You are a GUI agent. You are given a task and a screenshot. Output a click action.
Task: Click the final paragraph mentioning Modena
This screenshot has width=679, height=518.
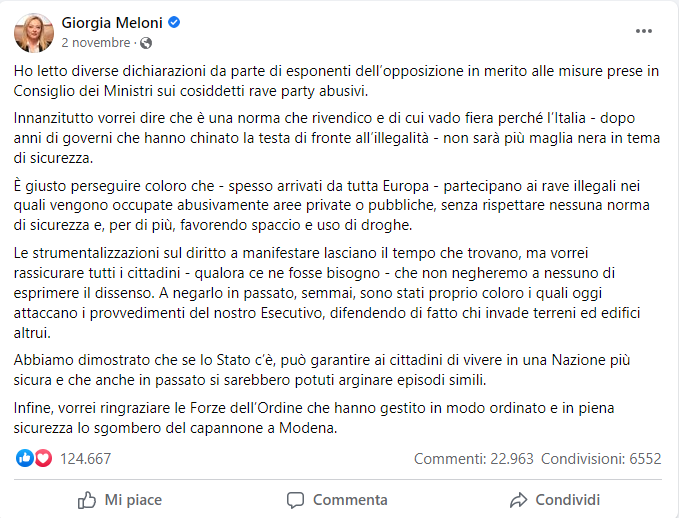point(300,420)
